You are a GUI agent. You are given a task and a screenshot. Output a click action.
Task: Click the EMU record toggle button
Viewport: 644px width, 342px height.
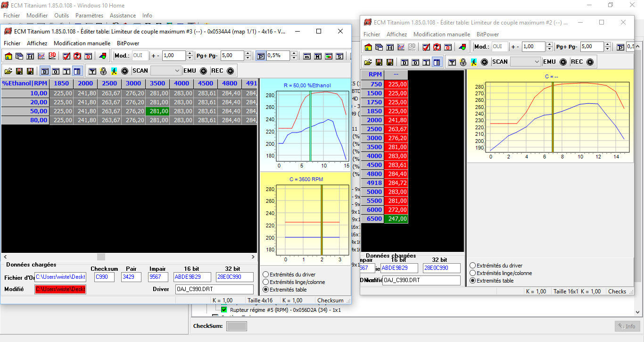(x=204, y=71)
